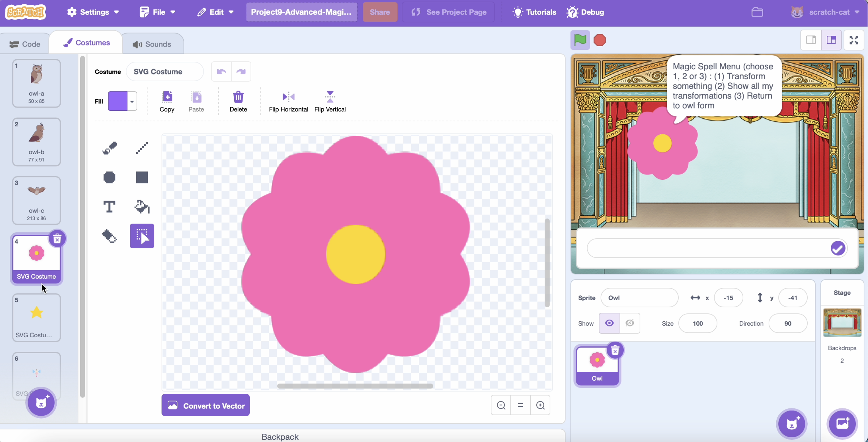868x442 pixels.
Task: Click Convert to Vector button
Action: [x=205, y=406]
